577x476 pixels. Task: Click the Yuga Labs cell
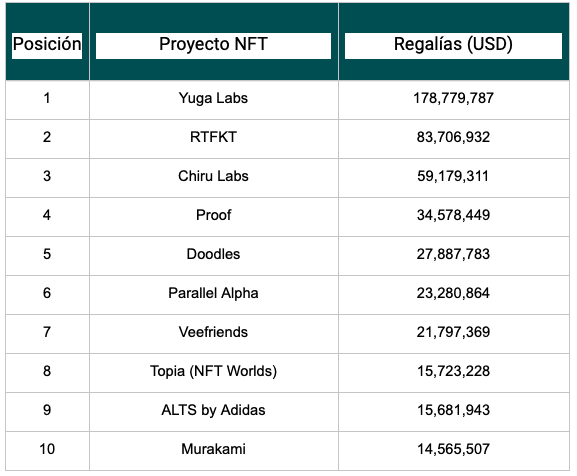[x=214, y=100]
